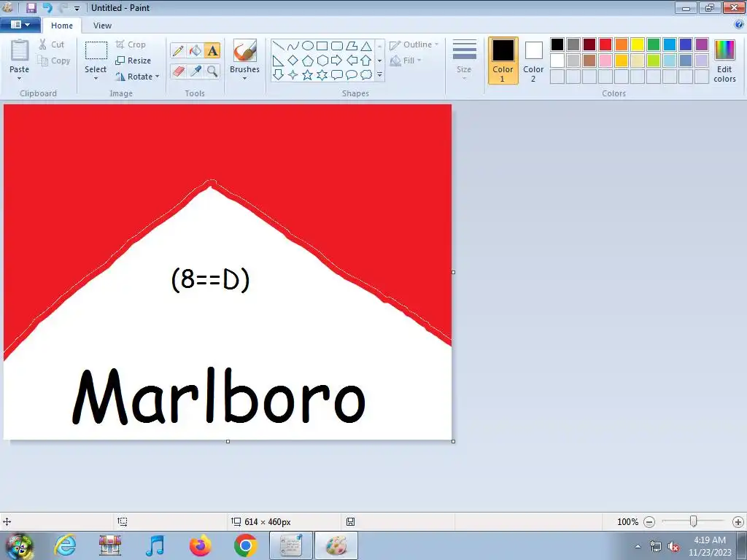Select the Color picker eyedropper tool
Image resolution: width=747 pixels, height=560 pixels.
(196, 71)
